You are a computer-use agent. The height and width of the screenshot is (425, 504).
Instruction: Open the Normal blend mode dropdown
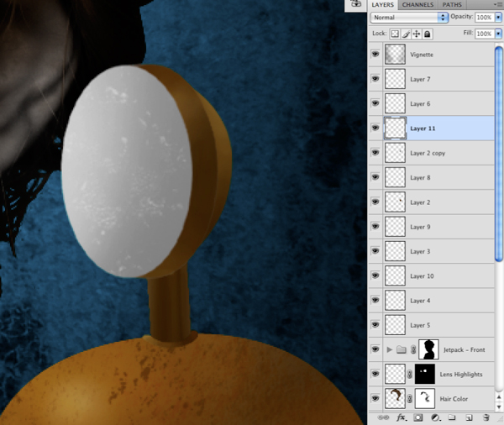(x=409, y=18)
